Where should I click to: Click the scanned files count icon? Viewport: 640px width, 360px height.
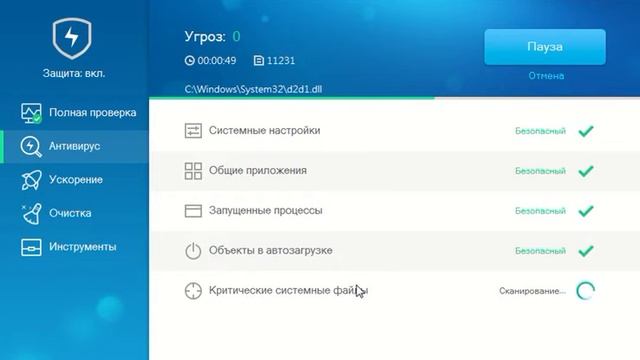(259, 61)
